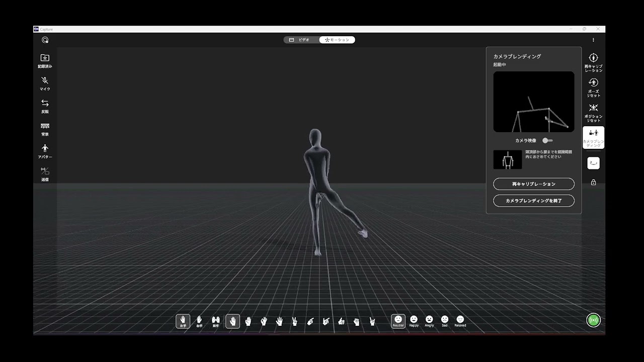Open the 送信 send settings
Screen dimensions: 644x362
[x=45, y=174]
